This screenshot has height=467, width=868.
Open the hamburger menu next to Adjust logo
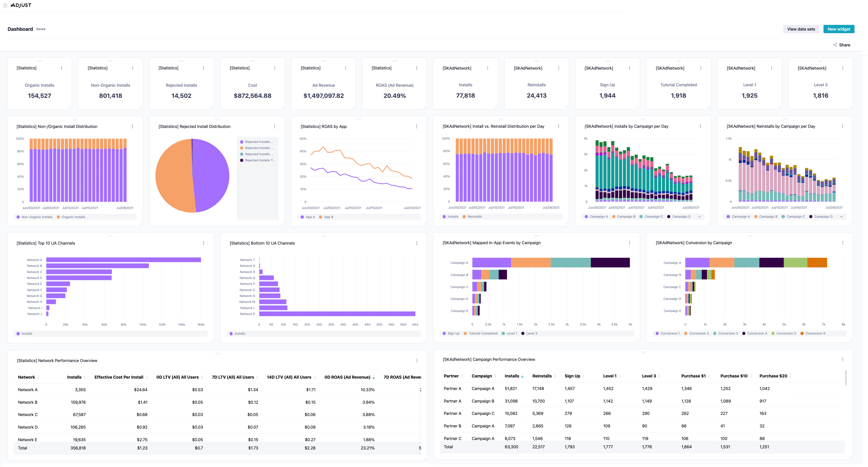coord(5,5)
